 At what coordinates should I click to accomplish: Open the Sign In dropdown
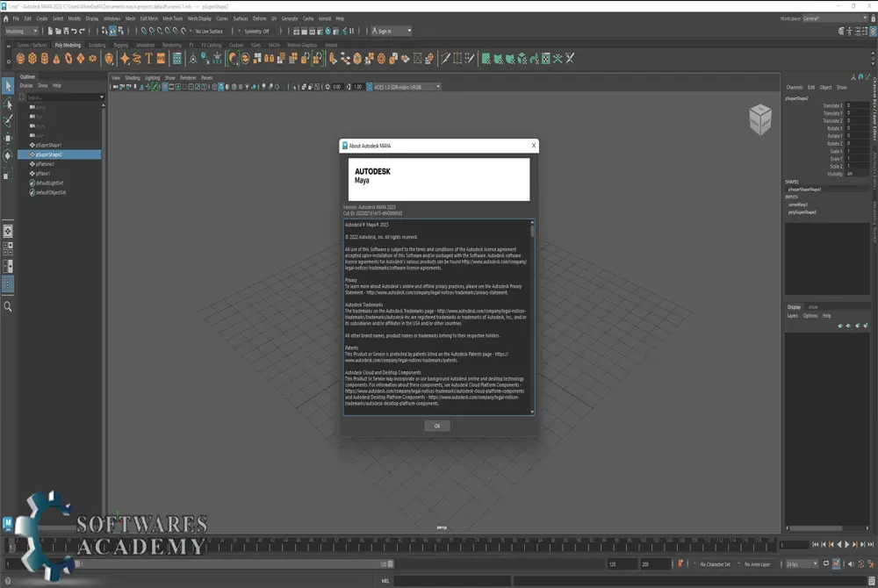coord(392,31)
